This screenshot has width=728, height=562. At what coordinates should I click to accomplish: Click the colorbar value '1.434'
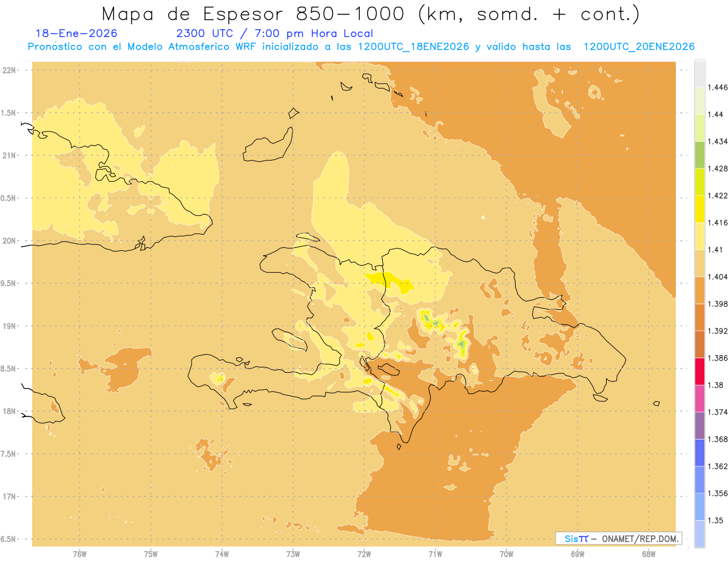tap(717, 141)
